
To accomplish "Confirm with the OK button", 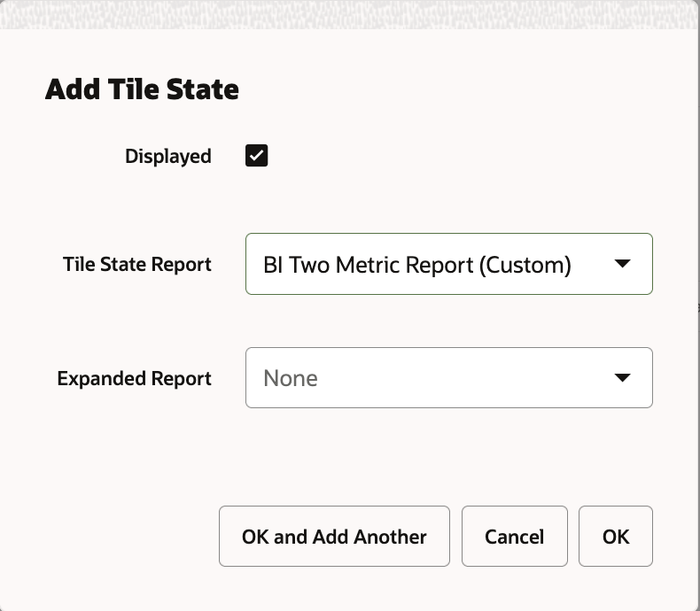I will click(x=616, y=536).
